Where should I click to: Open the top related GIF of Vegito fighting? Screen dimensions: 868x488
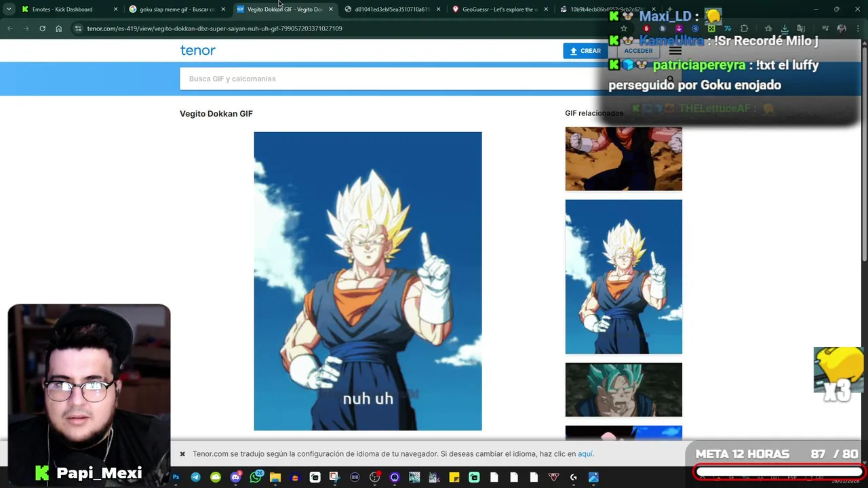tap(623, 159)
